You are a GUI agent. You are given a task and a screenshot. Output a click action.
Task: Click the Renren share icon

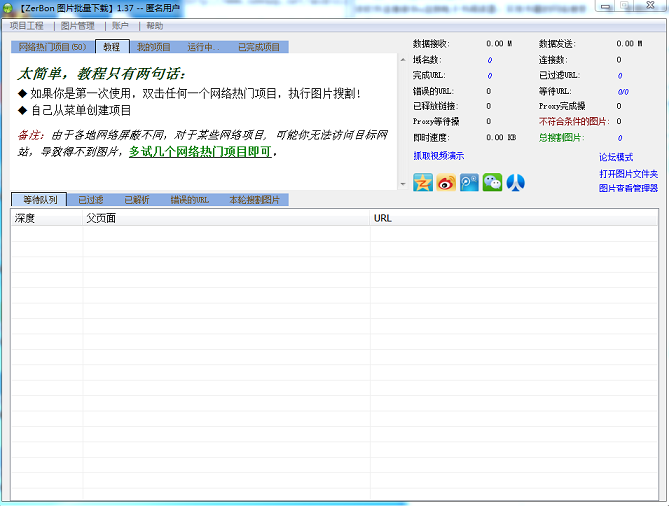tap(515, 182)
